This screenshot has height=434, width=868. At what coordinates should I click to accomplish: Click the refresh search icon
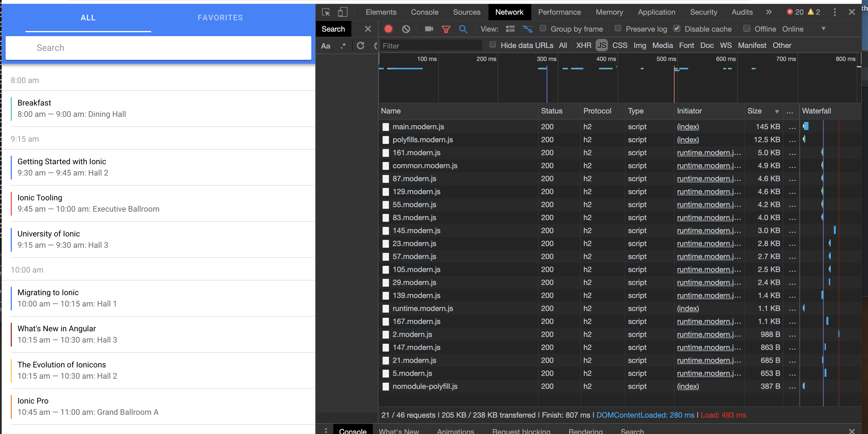tap(361, 45)
